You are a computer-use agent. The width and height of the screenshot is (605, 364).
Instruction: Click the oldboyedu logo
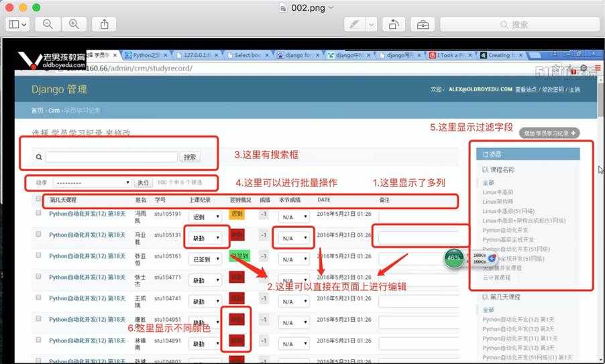click(52, 60)
